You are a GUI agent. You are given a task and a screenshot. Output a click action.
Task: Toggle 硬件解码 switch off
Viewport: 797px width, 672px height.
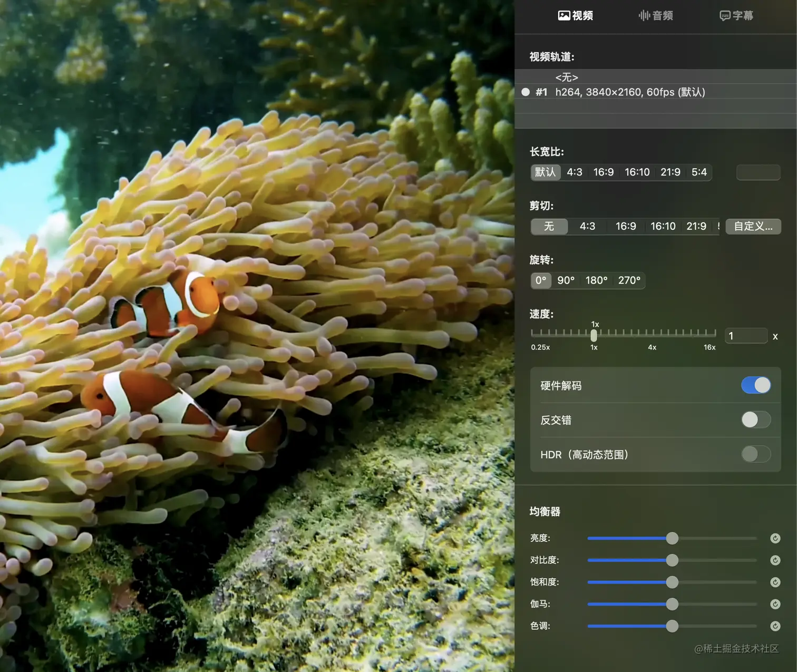click(x=756, y=385)
